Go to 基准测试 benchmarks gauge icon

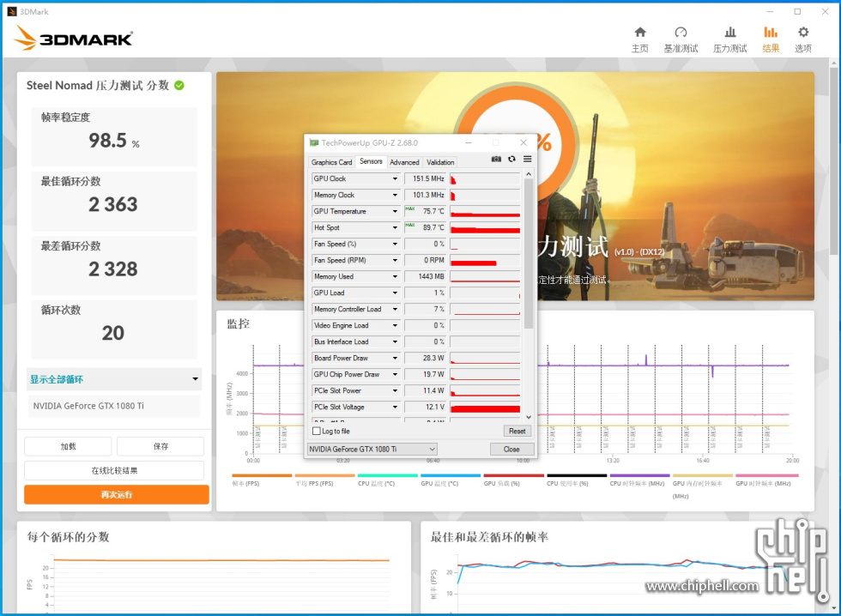[681, 33]
